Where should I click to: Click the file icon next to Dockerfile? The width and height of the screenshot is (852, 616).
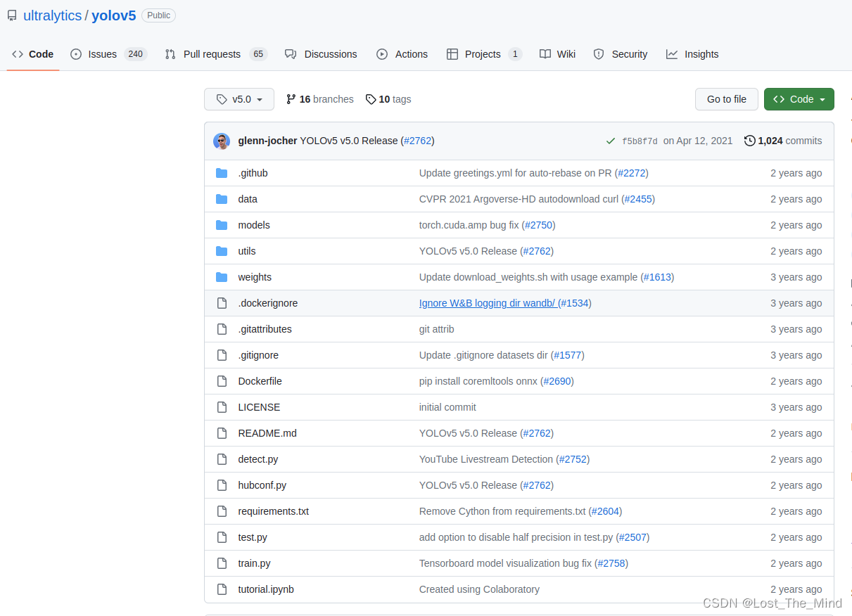click(222, 381)
